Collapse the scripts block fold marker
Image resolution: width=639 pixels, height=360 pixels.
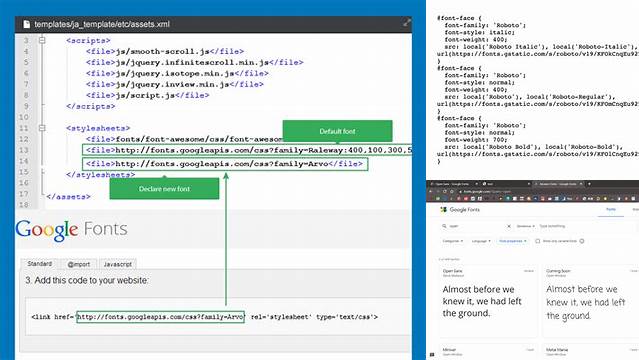point(42,40)
